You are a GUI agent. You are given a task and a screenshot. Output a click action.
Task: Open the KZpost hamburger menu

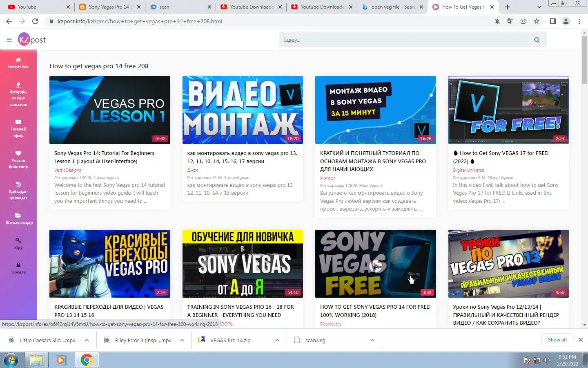coord(9,40)
